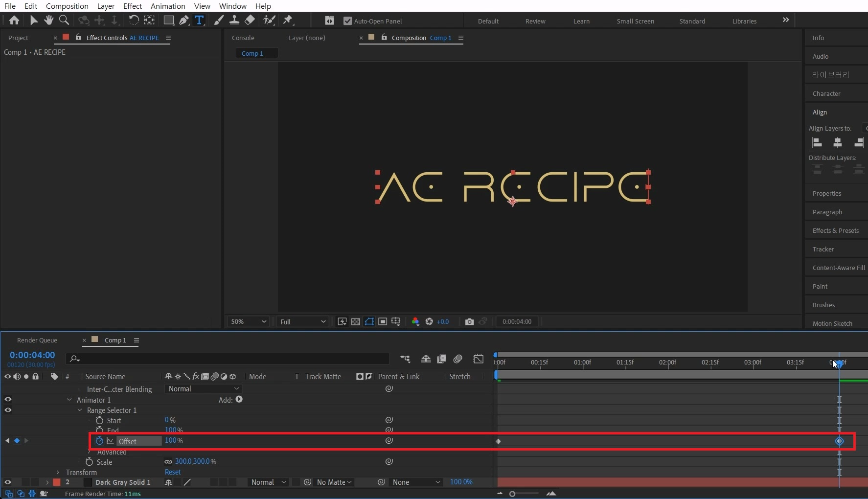Select the Rectangle shape tool
This screenshot has height=499, width=868.
(168, 20)
